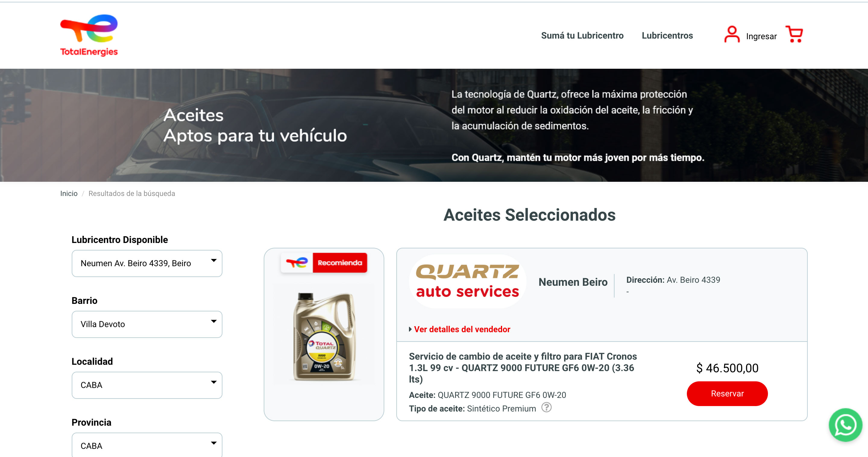Open WhatsApp chat bubble
Screen dimensions: 868x457
845,425
